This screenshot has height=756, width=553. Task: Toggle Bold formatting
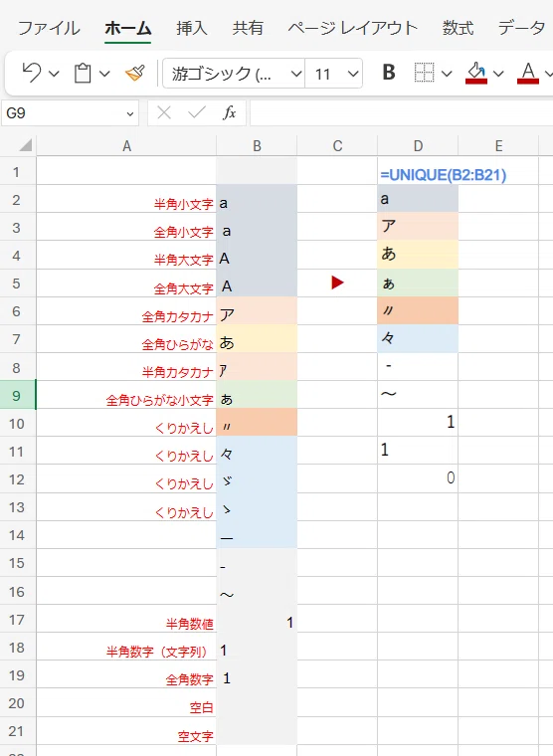pyautogui.click(x=389, y=73)
